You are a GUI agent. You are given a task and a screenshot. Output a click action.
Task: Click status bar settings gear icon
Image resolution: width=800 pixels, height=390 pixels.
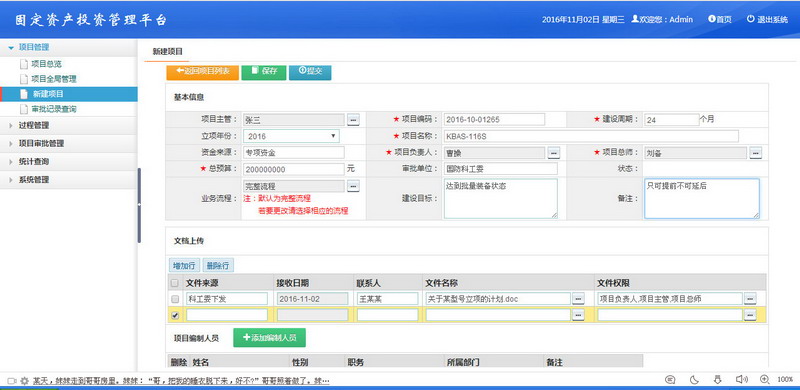coord(24,381)
